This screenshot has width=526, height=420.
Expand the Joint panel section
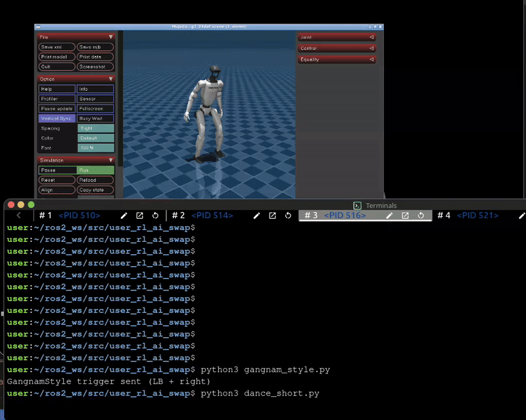(336, 37)
